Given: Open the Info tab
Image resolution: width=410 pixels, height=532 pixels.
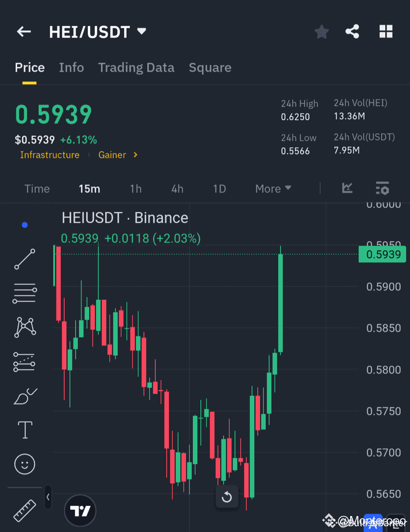Looking at the screenshot, I should [71, 67].
